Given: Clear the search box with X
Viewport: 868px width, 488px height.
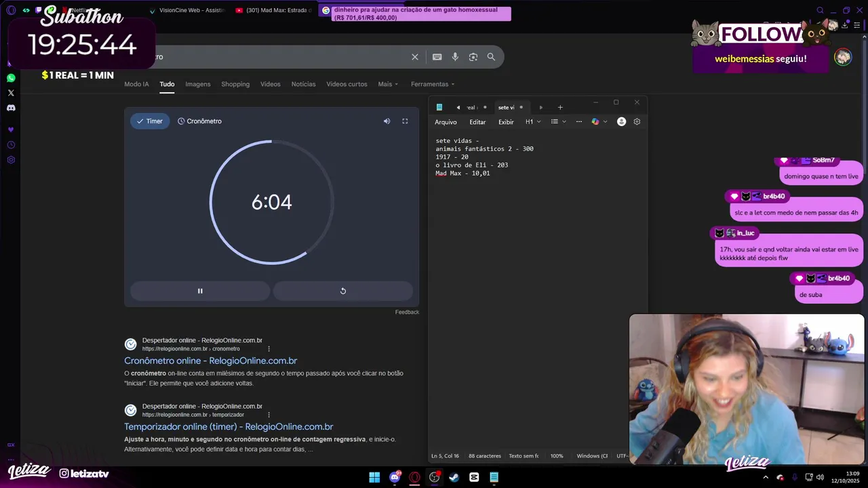Looking at the screenshot, I should pos(415,57).
